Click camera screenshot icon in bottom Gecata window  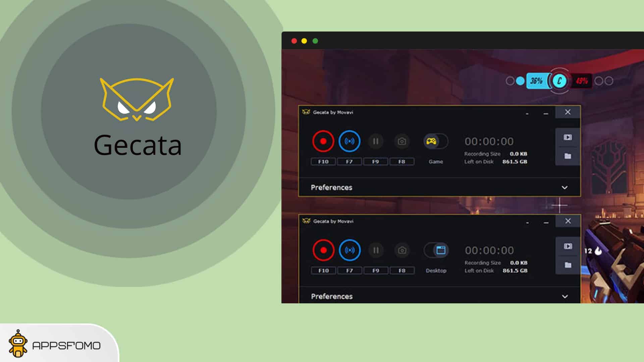click(402, 250)
